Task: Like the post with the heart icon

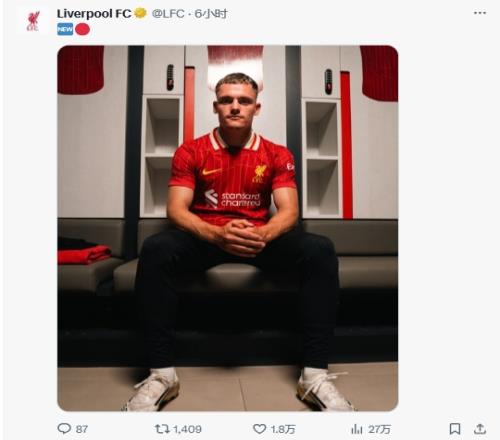Action: pos(259,429)
